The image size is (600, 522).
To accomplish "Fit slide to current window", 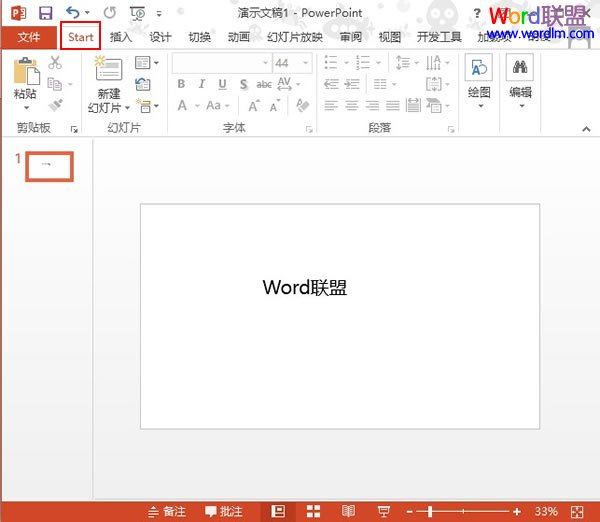I will pos(577,512).
